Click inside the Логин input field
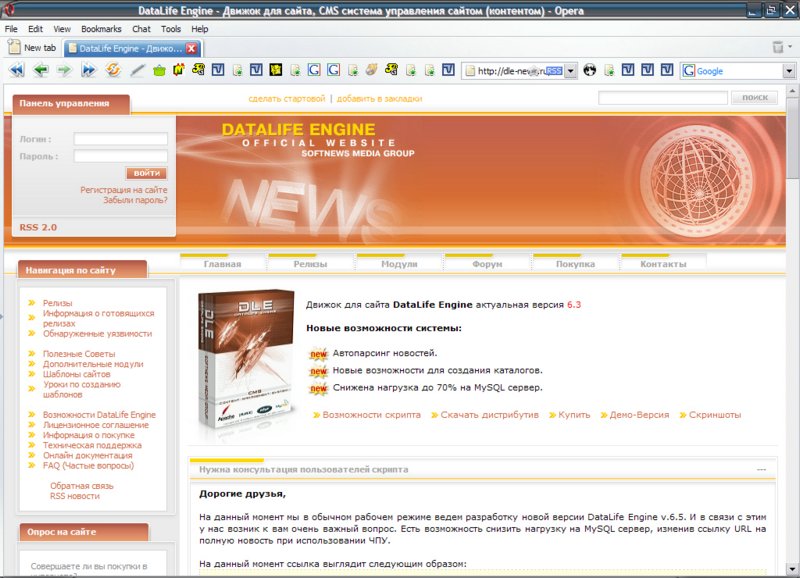Screen dimensions: 800x578 [120, 139]
